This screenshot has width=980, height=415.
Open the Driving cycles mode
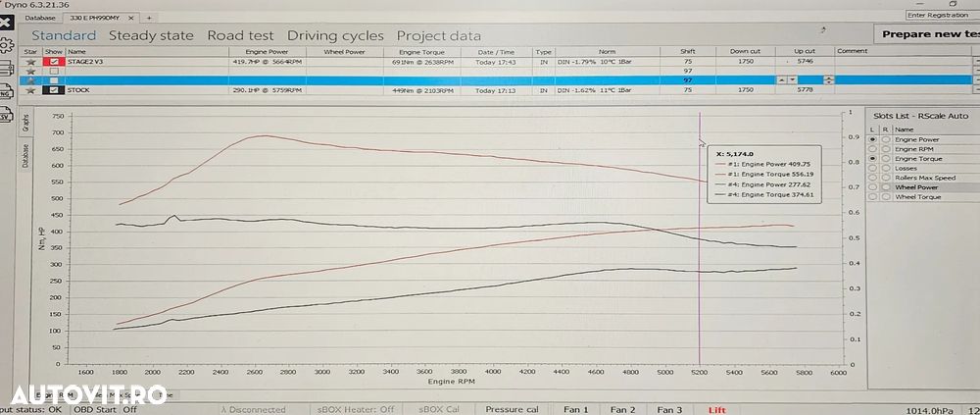[x=335, y=35]
